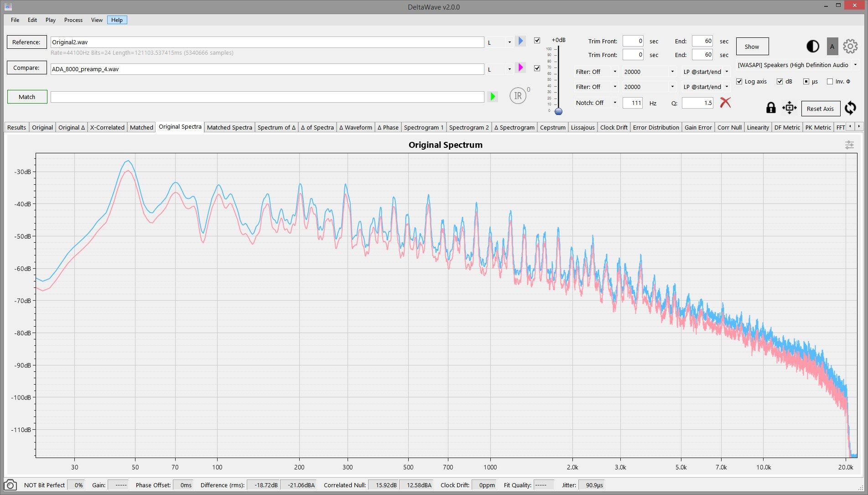Play the matched result with the green arrow
Image resolution: width=868 pixels, height=495 pixels.
pyautogui.click(x=493, y=96)
